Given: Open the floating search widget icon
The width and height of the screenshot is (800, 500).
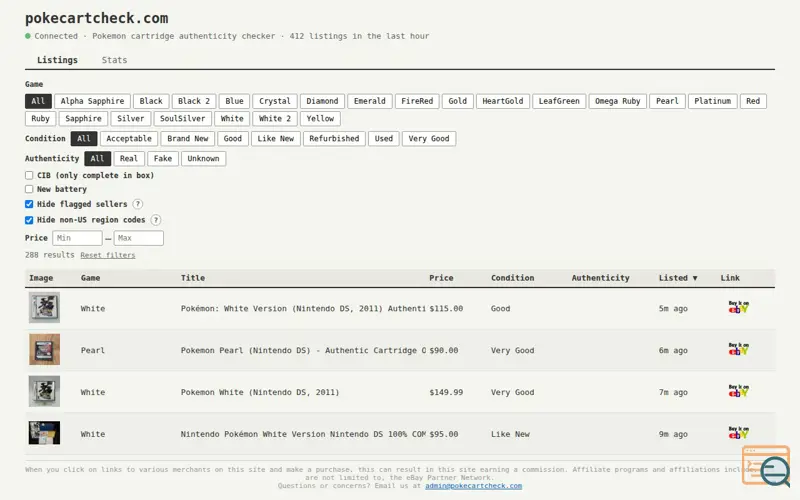Looking at the screenshot, I should coord(767,466).
